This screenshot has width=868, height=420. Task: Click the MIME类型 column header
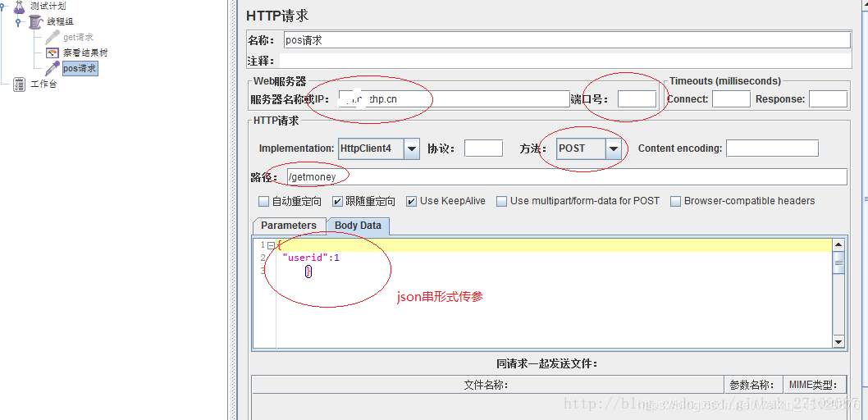click(x=815, y=386)
